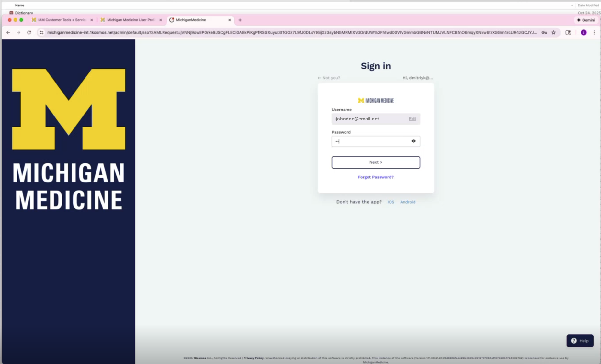Image resolution: width=601 pixels, height=364 pixels.
Task: Open the Help widget
Action: (x=580, y=341)
